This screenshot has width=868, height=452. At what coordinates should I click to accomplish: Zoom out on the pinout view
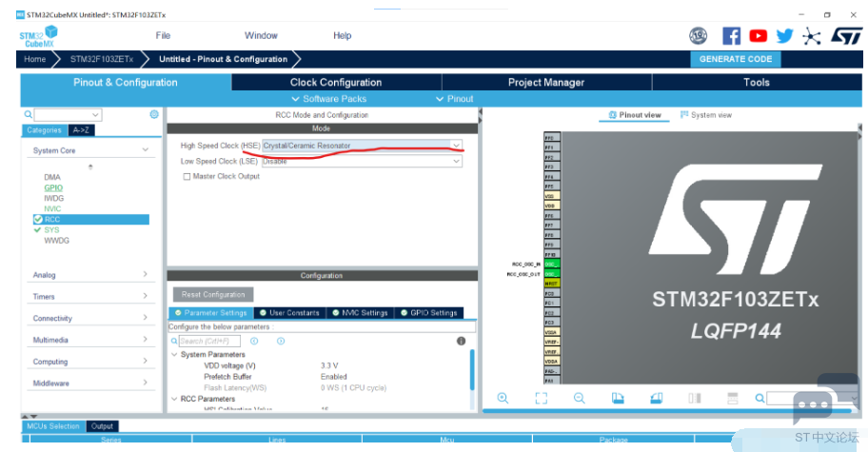point(579,398)
